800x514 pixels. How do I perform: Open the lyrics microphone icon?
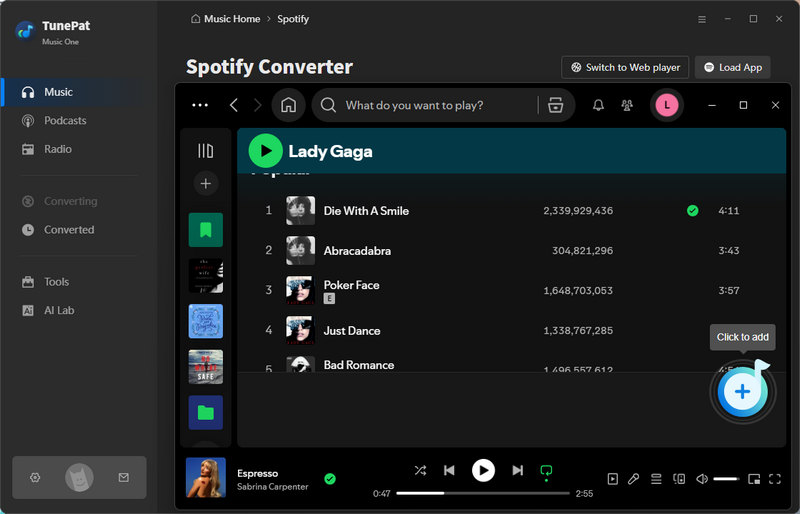[x=633, y=479]
